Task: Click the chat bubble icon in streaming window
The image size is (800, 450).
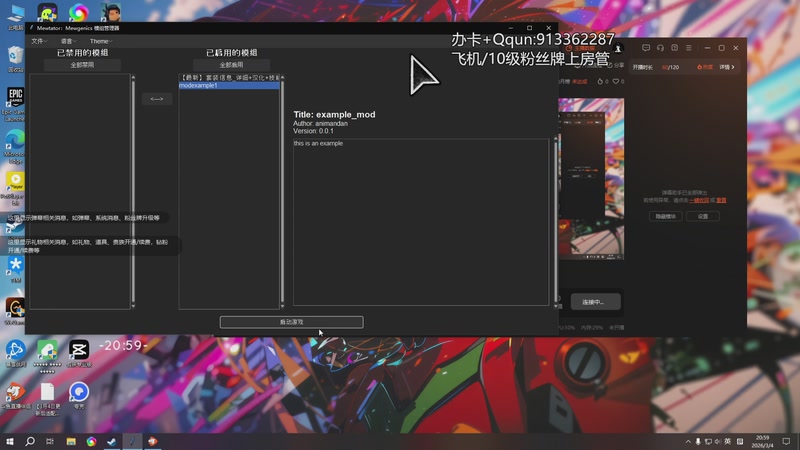Action: click(646, 48)
